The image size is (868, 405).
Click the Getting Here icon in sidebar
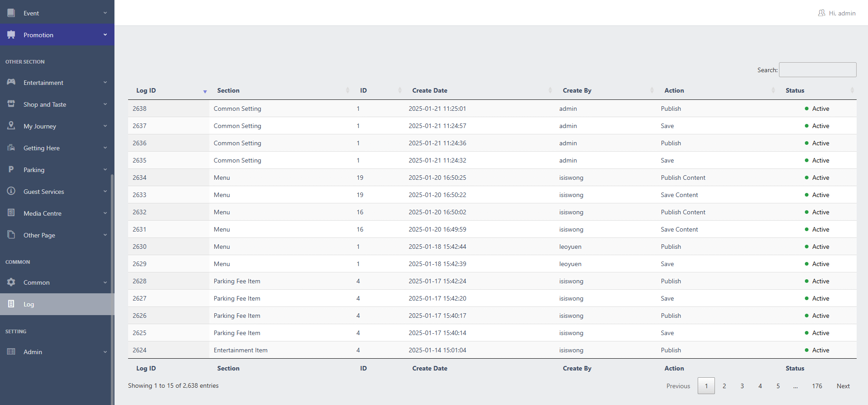tap(11, 148)
